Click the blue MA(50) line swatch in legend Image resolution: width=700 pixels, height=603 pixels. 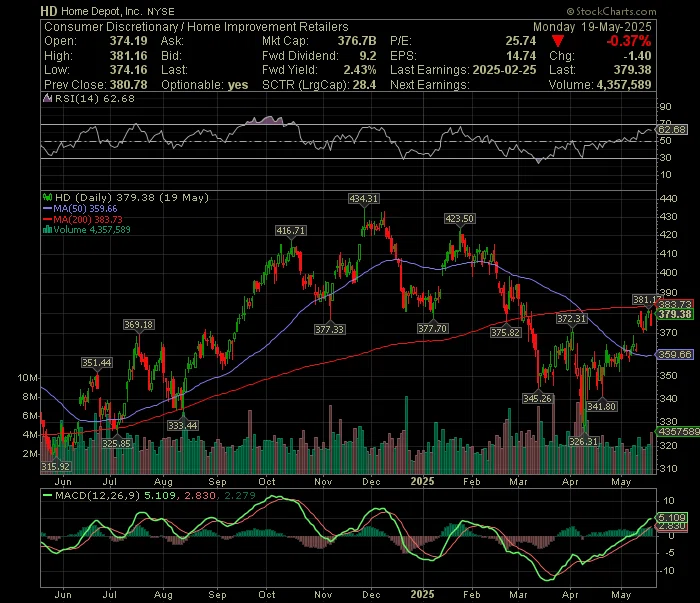click(x=47, y=208)
